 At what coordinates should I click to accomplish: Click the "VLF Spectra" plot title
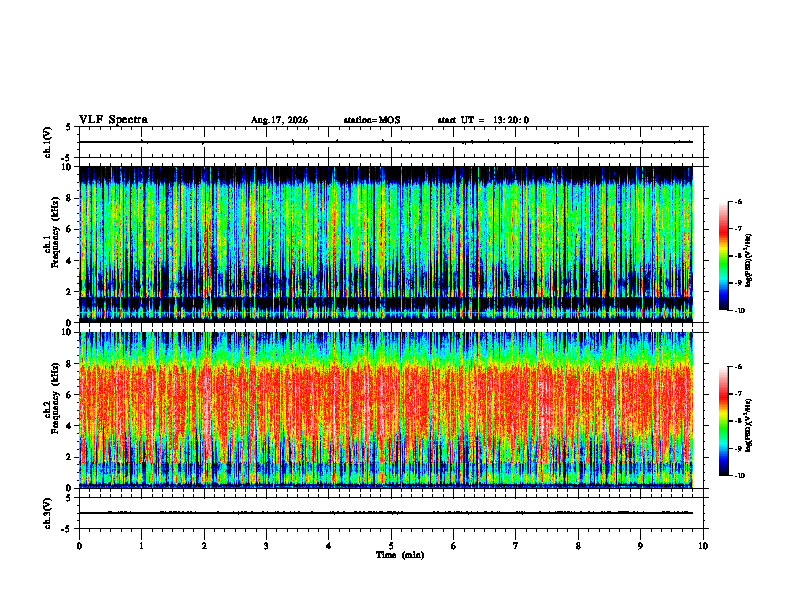(113, 120)
